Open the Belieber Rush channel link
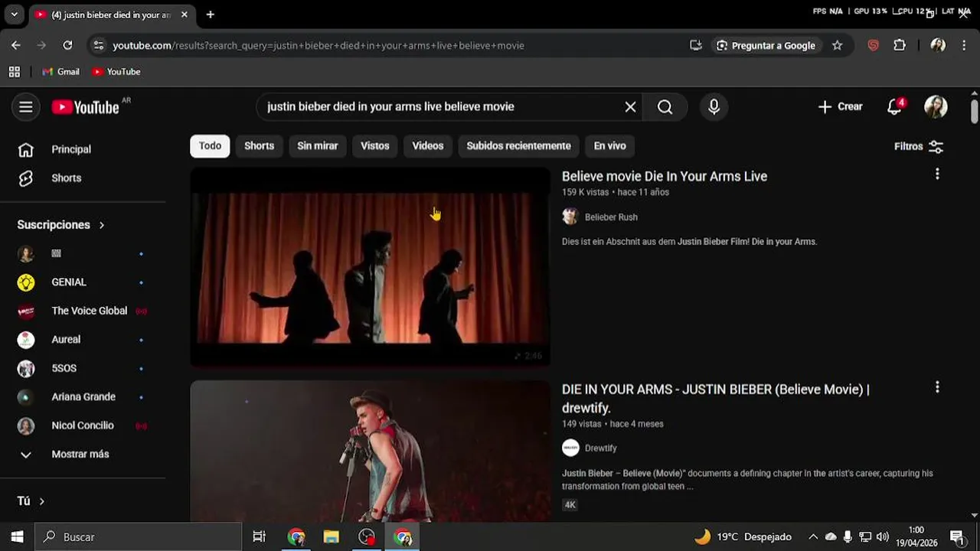The width and height of the screenshot is (980, 551). (x=611, y=217)
